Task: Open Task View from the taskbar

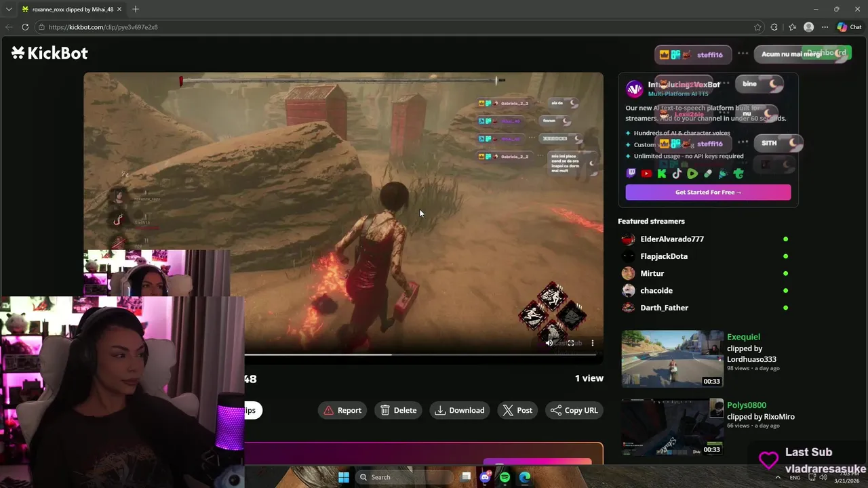Action: [x=466, y=477]
